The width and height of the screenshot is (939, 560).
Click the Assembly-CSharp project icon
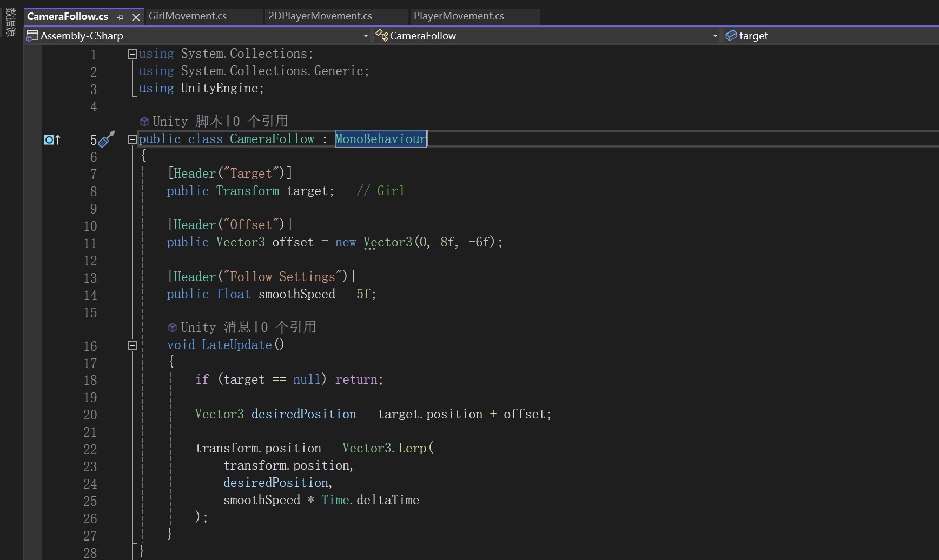(x=32, y=36)
